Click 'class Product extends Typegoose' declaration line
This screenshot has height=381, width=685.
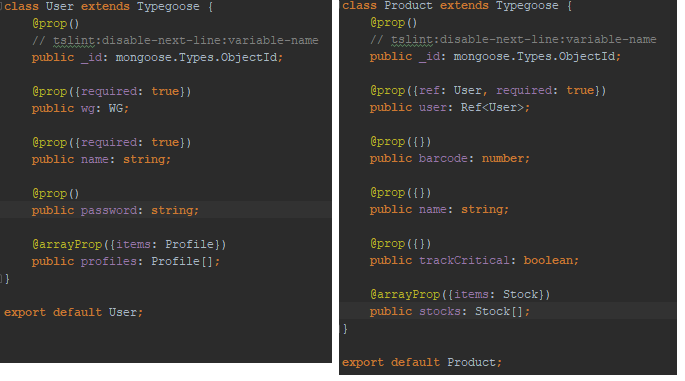point(457,6)
